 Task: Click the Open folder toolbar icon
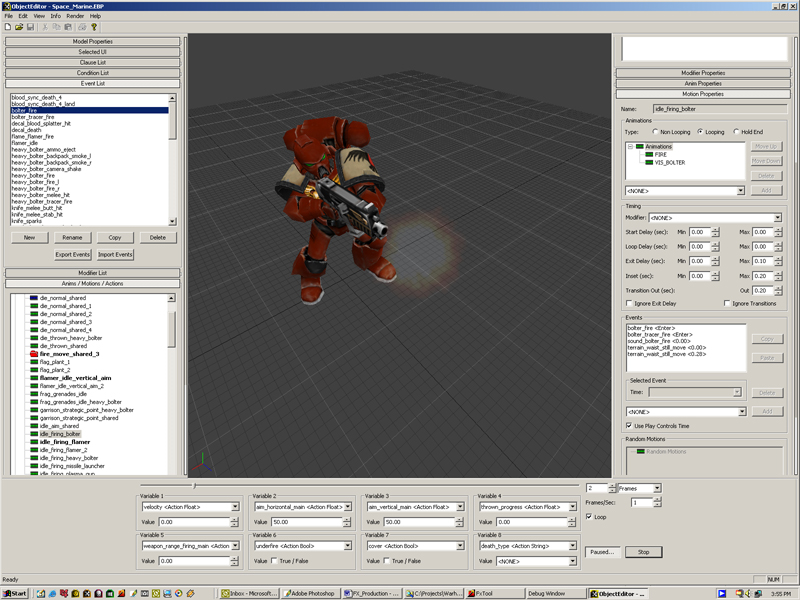pyautogui.click(x=19, y=27)
